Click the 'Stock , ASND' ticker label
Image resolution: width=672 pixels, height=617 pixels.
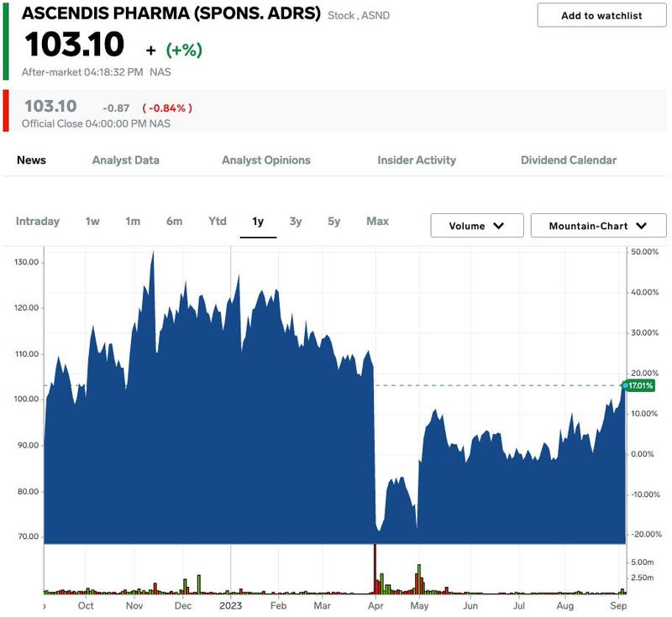tap(359, 16)
